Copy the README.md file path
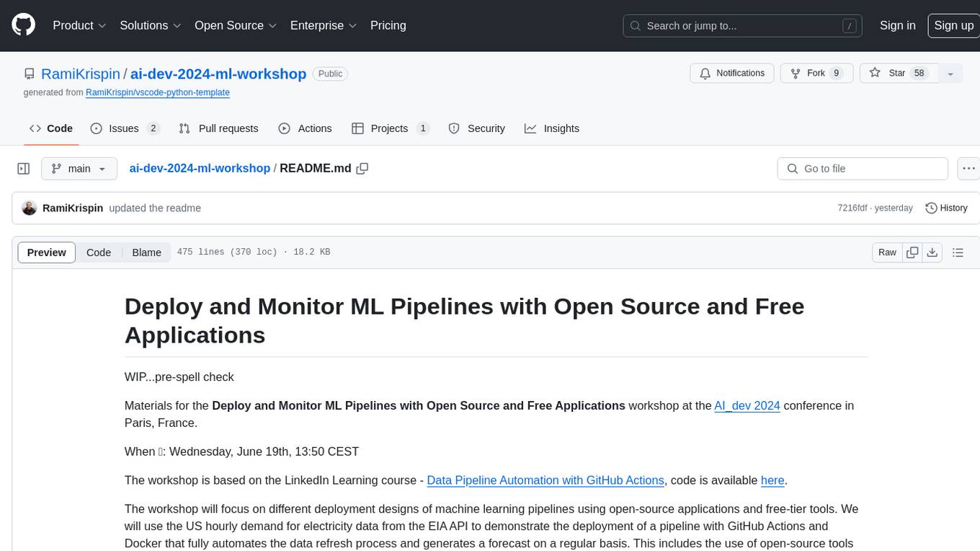The width and height of the screenshot is (980, 551). (x=362, y=168)
